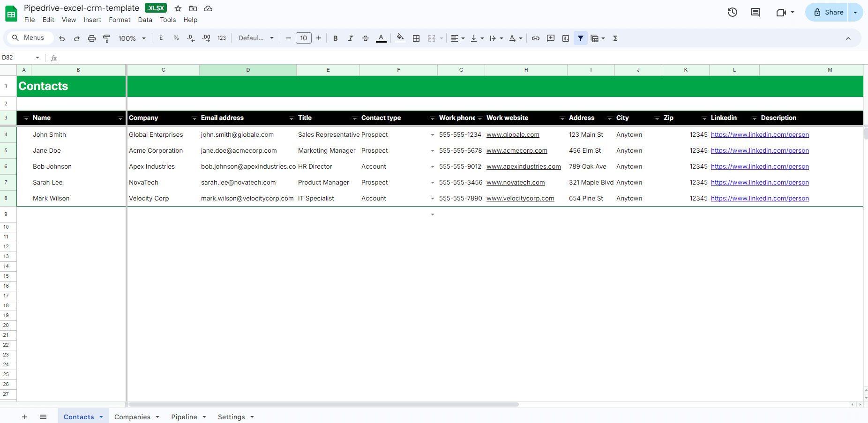This screenshot has width=868, height=423.
Task: Click the Undo icon
Action: [x=61, y=38]
